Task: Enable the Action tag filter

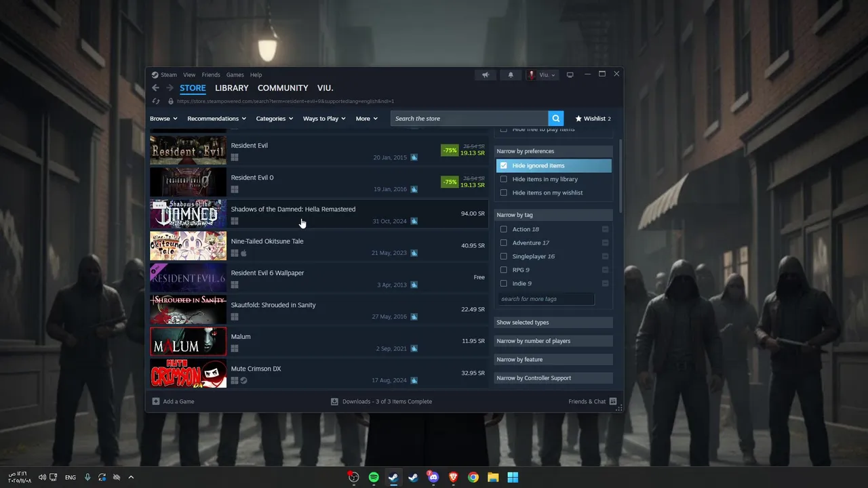Action: tap(503, 229)
